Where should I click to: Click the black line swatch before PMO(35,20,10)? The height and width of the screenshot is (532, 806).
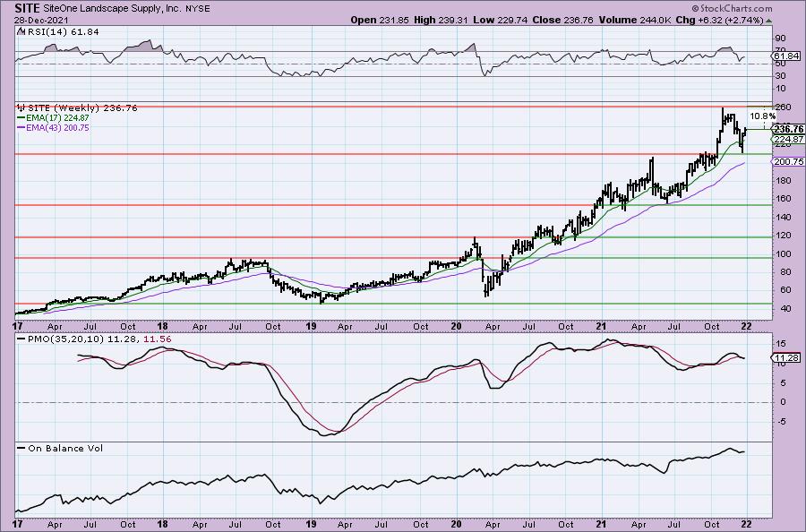[x=21, y=339]
